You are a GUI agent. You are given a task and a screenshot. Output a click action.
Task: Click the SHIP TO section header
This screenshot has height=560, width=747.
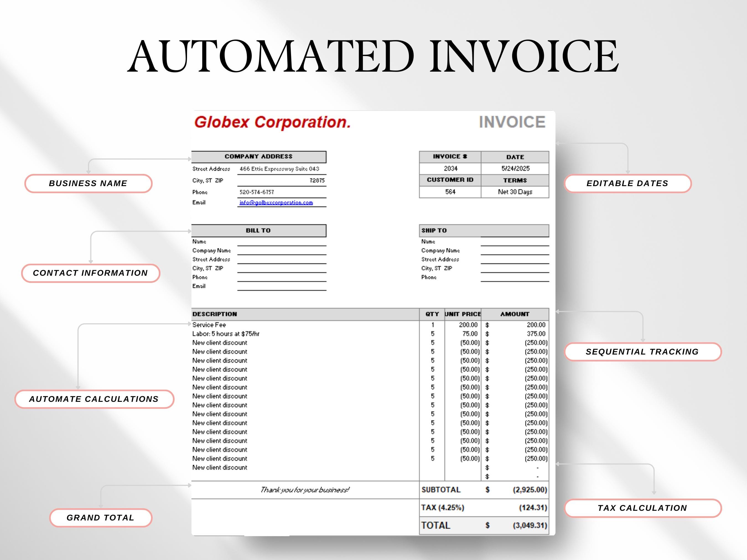tap(484, 231)
